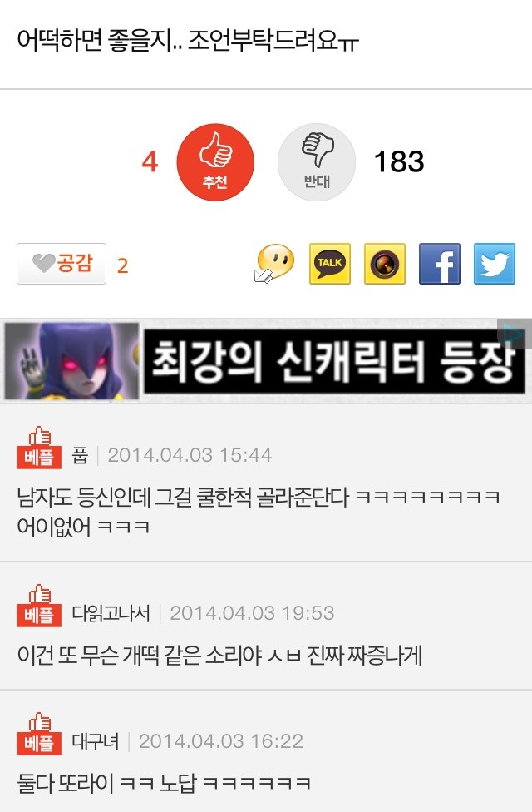Click the gray 반대 thumbs-down button

[317, 162]
